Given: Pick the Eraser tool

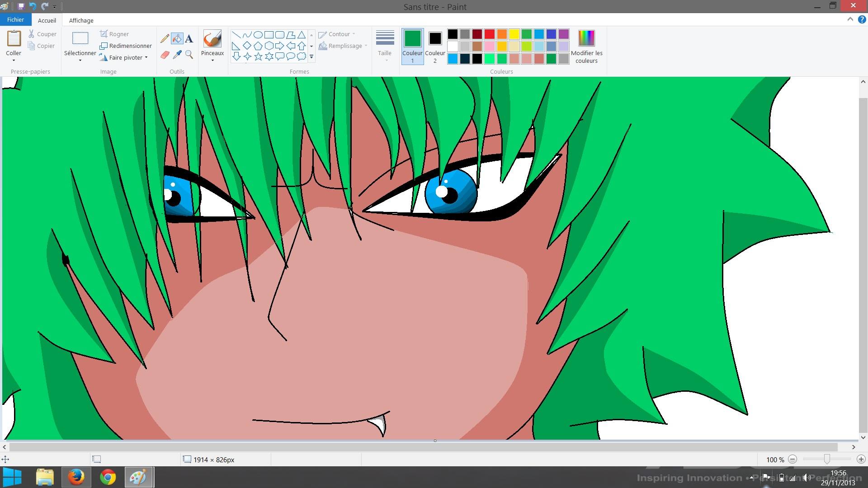Looking at the screenshot, I should coord(165,55).
